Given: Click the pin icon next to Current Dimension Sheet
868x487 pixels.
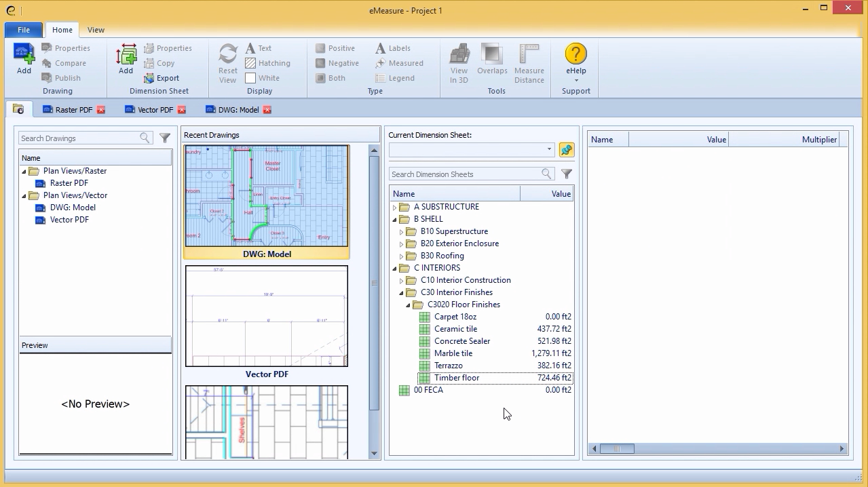Looking at the screenshot, I should (566, 149).
